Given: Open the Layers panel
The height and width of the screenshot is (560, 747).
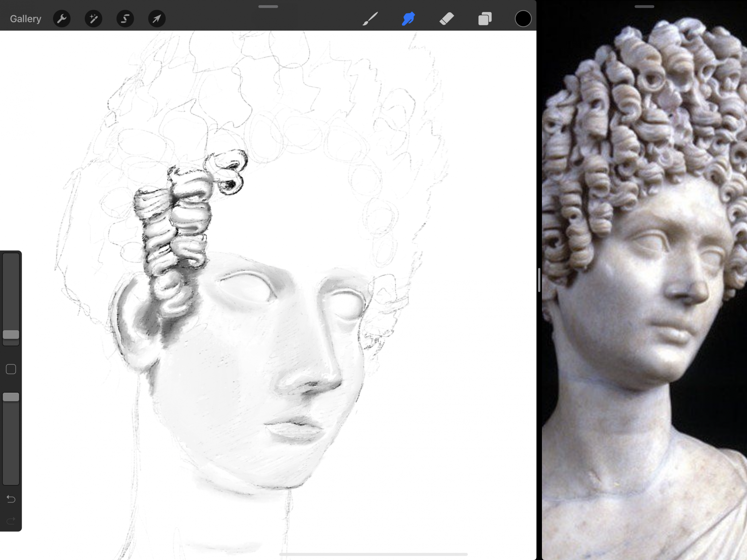Looking at the screenshot, I should coord(485,19).
